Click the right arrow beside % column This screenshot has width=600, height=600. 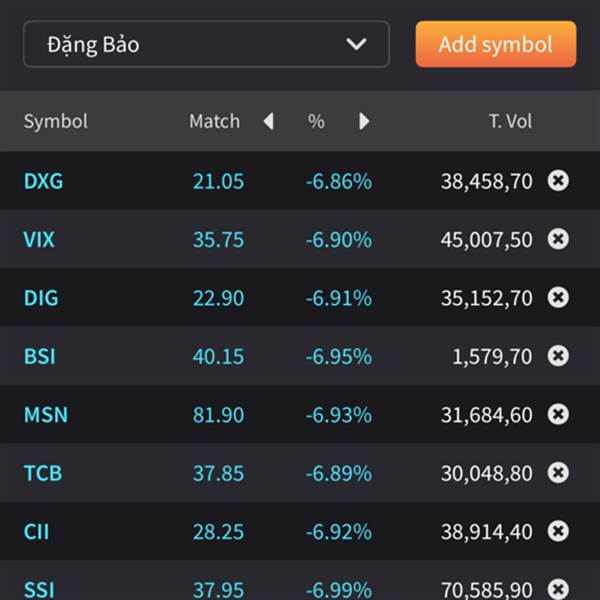[364, 121]
